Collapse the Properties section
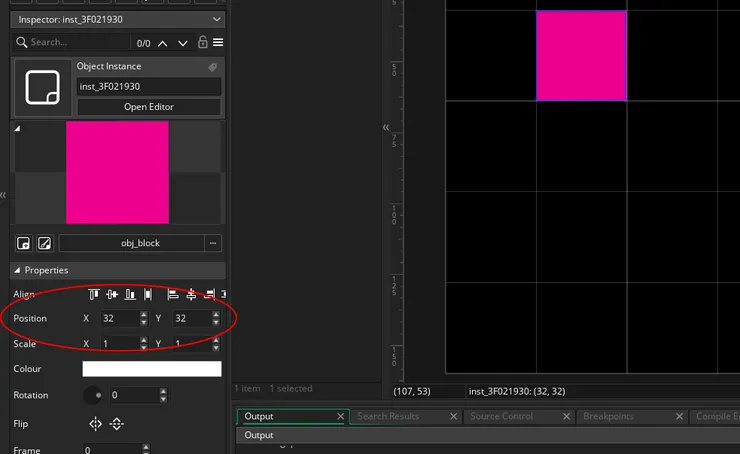Viewport: 740px width, 454px height. (x=17, y=270)
